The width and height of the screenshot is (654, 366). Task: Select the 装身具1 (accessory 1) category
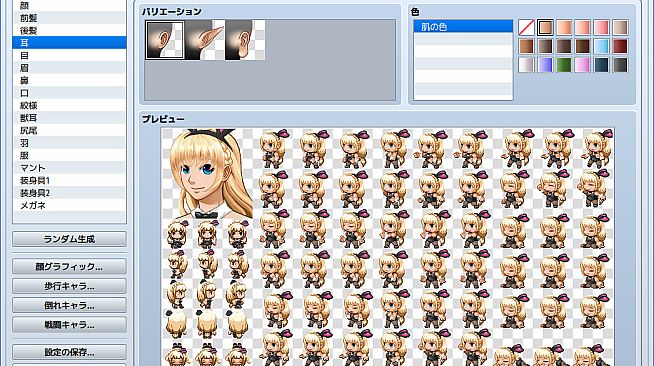point(69,180)
